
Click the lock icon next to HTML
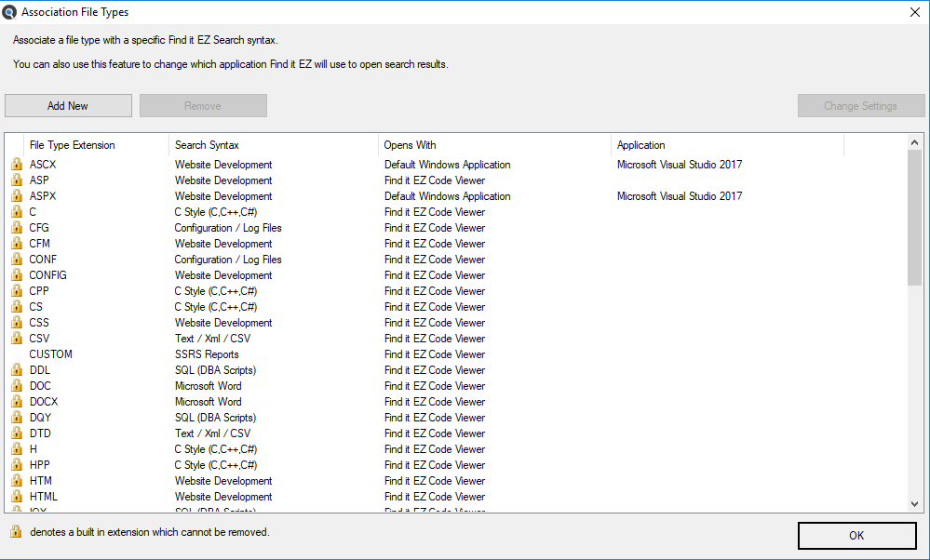(x=16, y=497)
